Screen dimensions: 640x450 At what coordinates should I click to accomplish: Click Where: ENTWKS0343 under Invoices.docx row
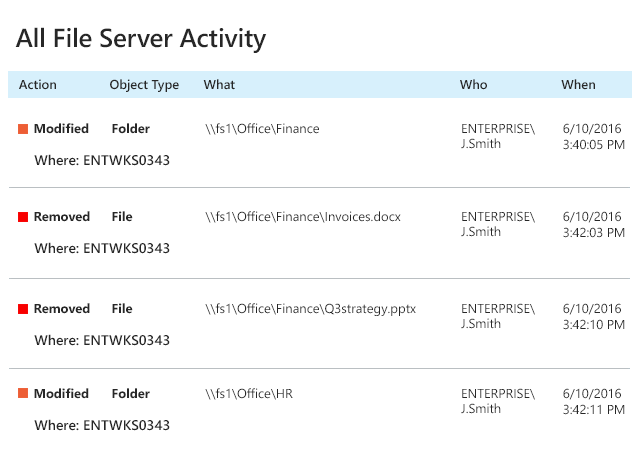(x=102, y=248)
